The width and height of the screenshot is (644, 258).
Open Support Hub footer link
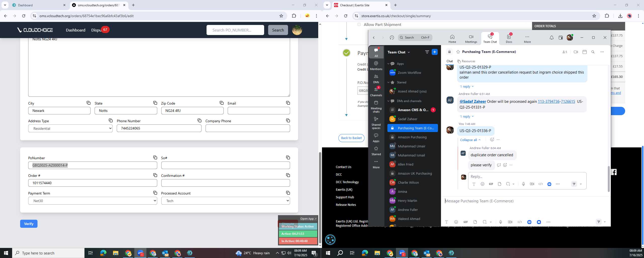pos(345,197)
